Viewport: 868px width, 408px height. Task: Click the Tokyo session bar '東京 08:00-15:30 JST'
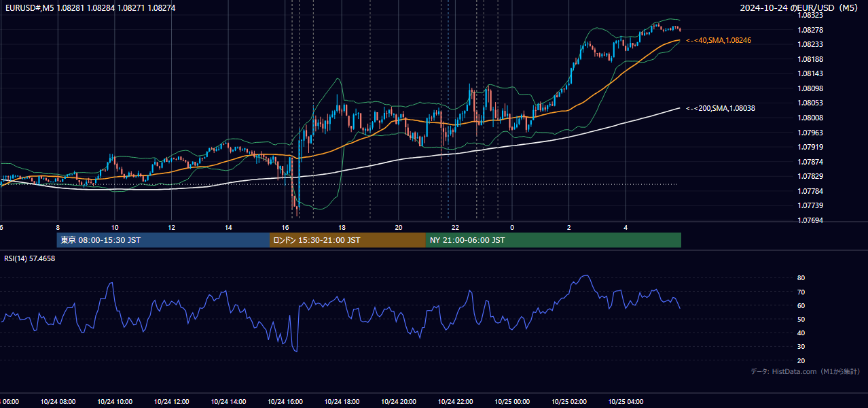pos(163,240)
